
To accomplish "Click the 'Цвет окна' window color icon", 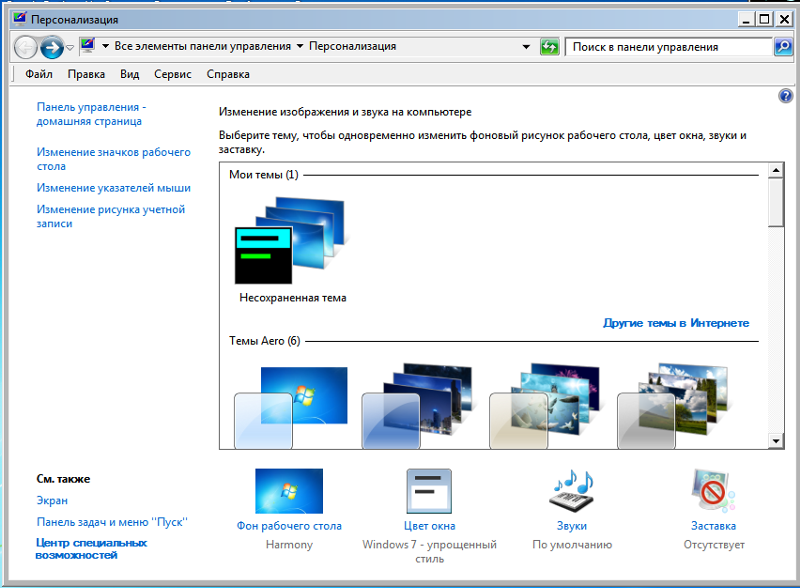I will pyautogui.click(x=429, y=491).
